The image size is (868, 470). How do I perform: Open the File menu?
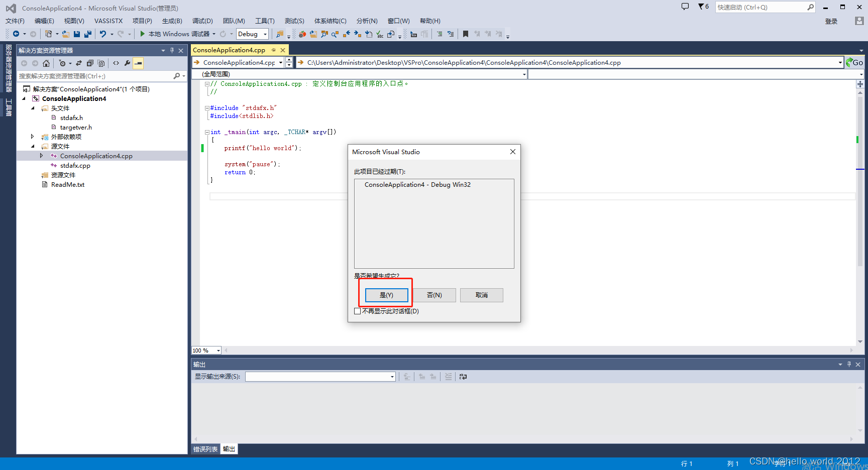[15, 21]
